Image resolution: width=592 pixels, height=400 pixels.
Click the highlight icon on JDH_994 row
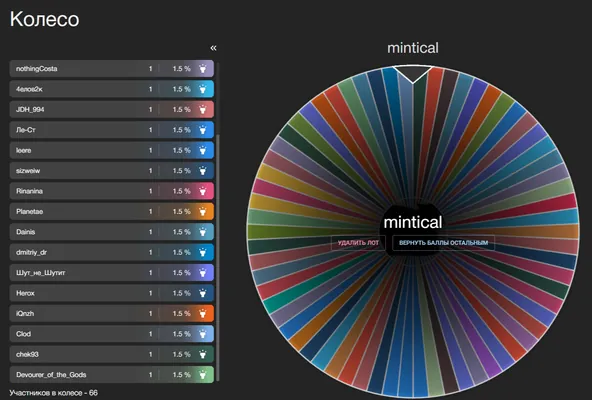(203, 110)
